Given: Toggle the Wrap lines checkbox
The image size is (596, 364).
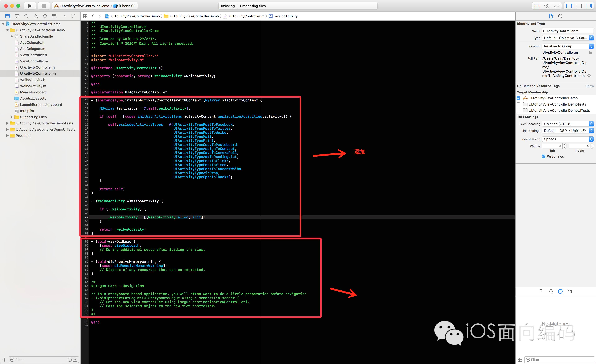Looking at the screenshot, I should pyautogui.click(x=544, y=157).
